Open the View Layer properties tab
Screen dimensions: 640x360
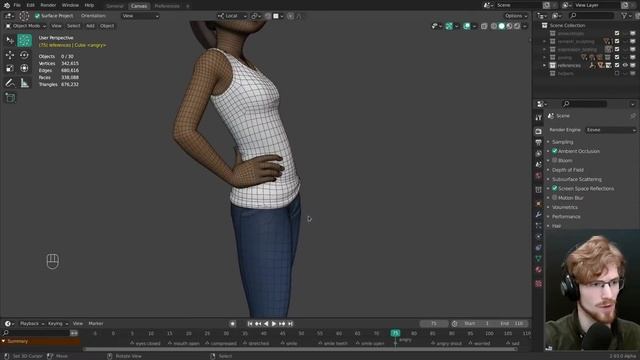coord(538,153)
